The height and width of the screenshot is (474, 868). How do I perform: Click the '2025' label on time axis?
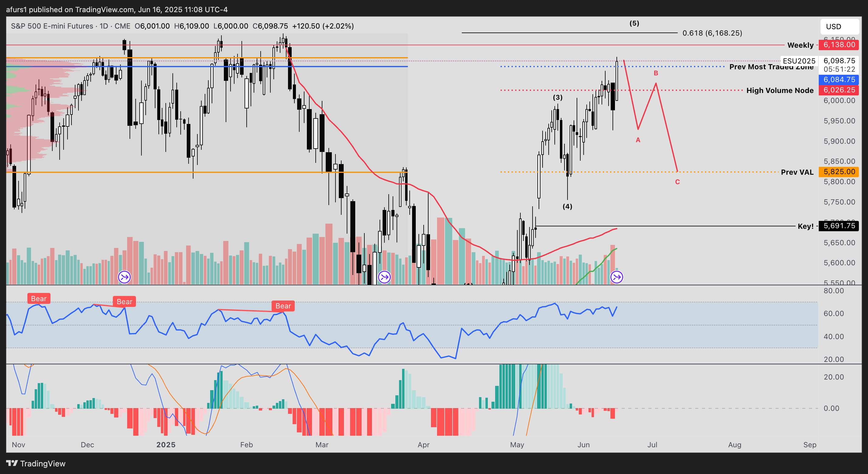pyautogui.click(x=166, y=445)
